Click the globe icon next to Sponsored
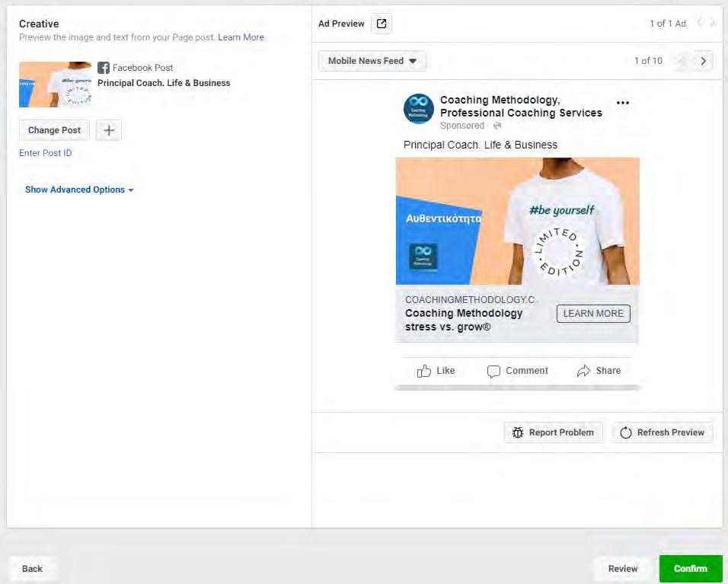The height and width of the screenshot is (584, 728). click(497, 126)
